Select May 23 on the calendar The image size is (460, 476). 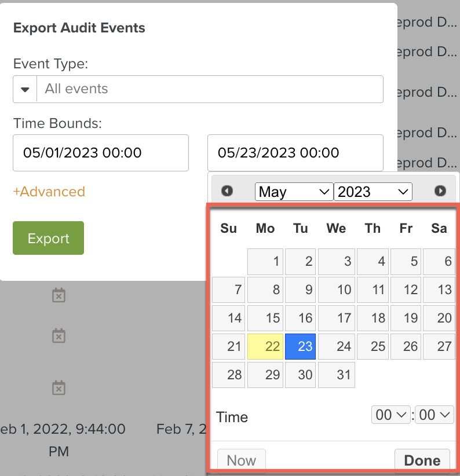300,347
